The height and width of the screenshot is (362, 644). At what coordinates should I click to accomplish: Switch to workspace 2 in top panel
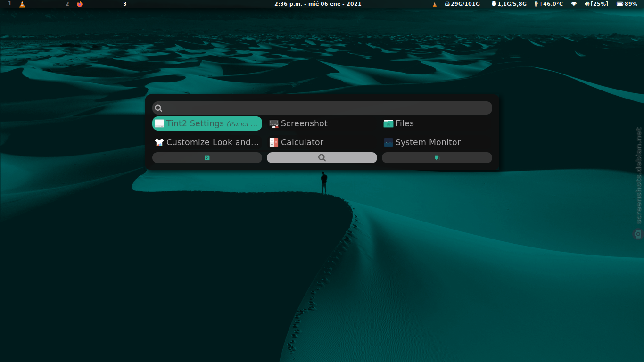pyautogui.click(x=67, y=4)
